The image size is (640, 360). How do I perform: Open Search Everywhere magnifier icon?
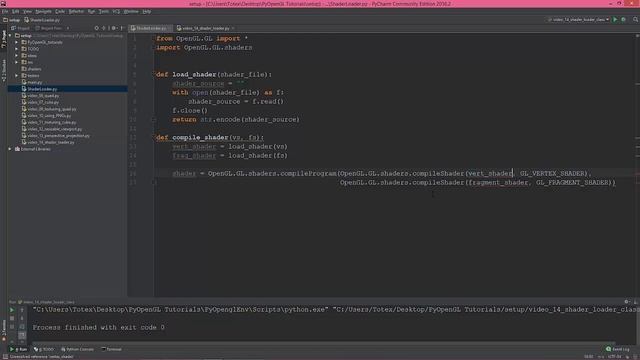coord(636,19)
